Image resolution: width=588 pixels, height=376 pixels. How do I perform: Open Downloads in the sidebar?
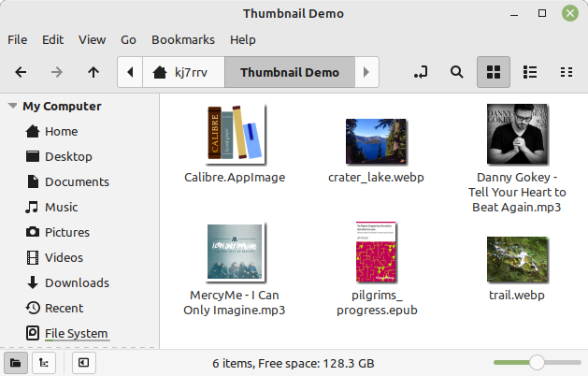[x=77, y=282]
